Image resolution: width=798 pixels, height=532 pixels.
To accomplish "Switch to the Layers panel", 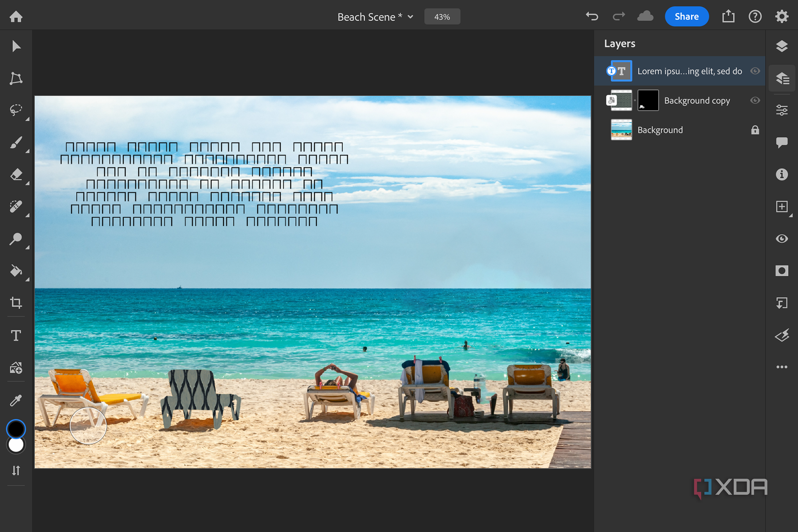I will 782,46.
